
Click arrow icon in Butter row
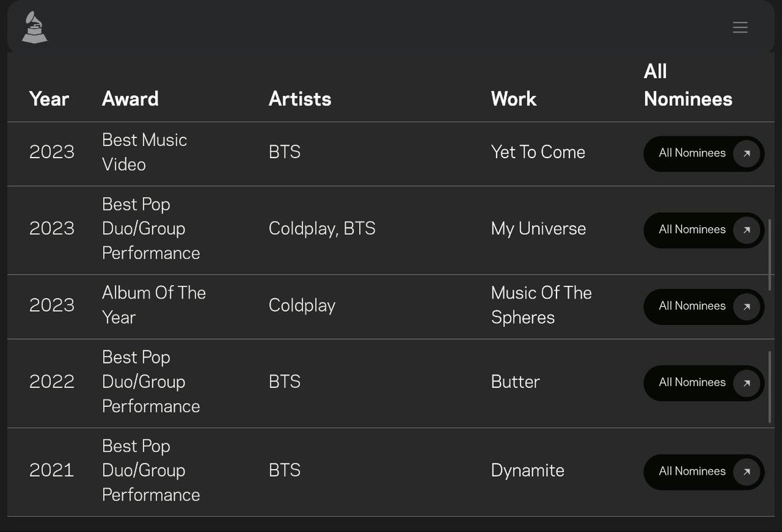[747, 383]
